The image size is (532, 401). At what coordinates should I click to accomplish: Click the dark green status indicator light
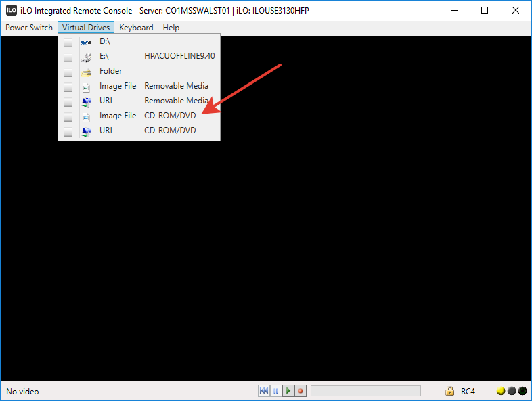(x=523, y=391)
